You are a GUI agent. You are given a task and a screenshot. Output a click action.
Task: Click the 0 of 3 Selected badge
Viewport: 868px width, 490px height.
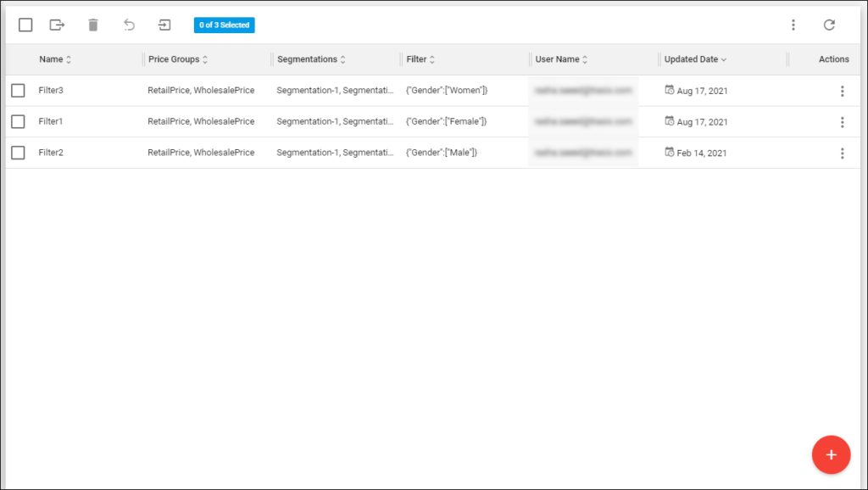[x=224, y=25]
